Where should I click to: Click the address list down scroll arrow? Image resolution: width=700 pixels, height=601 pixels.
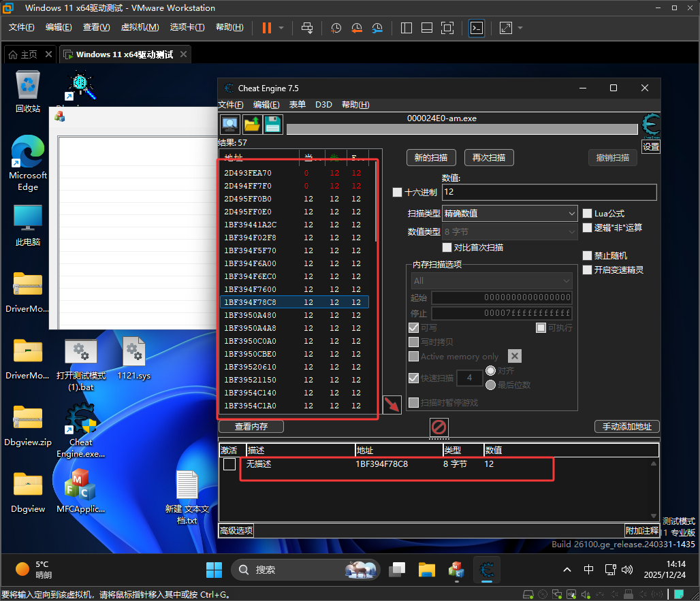click(x=654, y=516)
